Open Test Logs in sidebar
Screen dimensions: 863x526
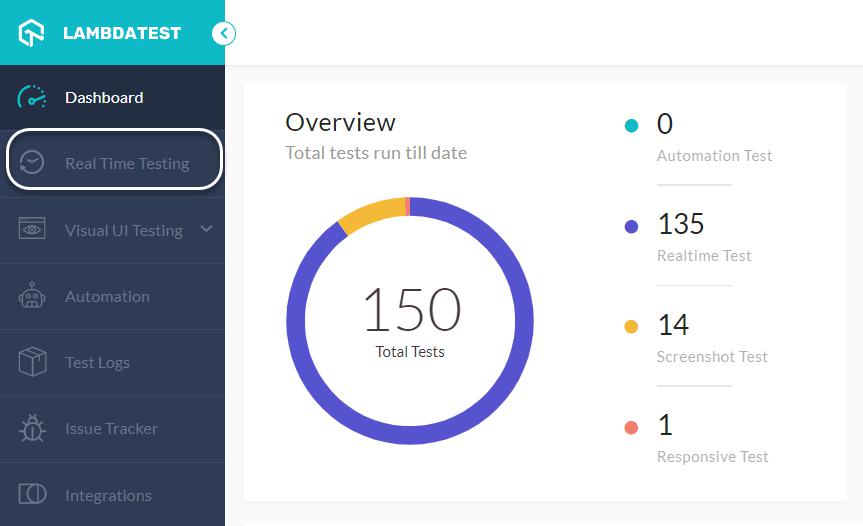[112, 363]
